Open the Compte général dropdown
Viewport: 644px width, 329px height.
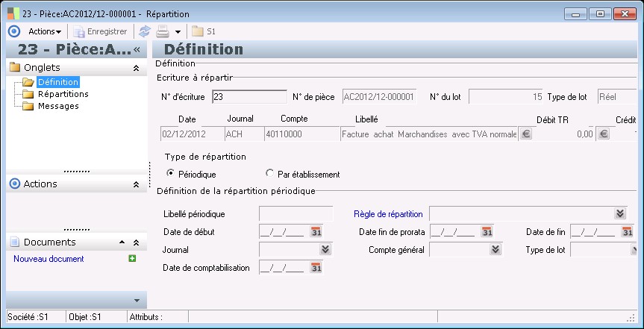pos(495,249)
